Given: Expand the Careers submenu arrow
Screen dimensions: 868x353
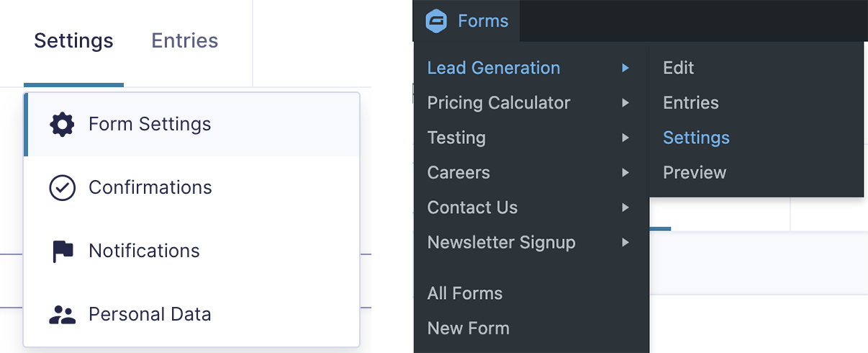Looking at the screenshot, I should click(x=625, y=173).
